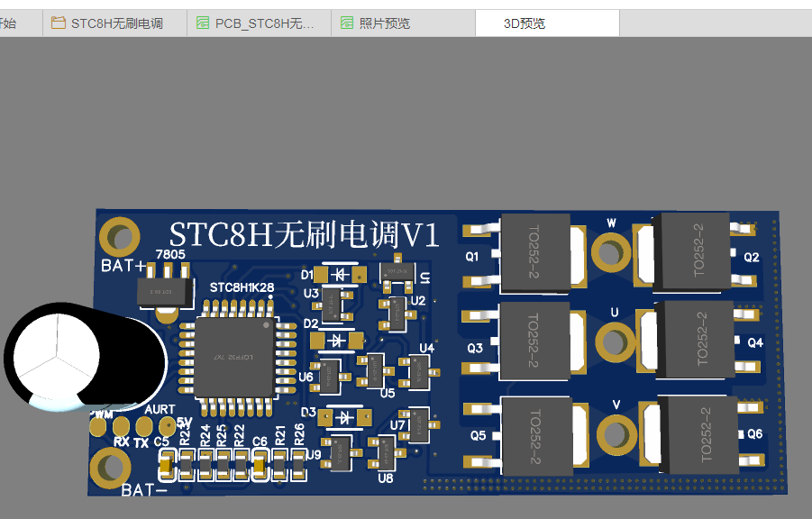Click the RX solder pad
The width and height of the screenshot is (812, 519).
(121, 426)
